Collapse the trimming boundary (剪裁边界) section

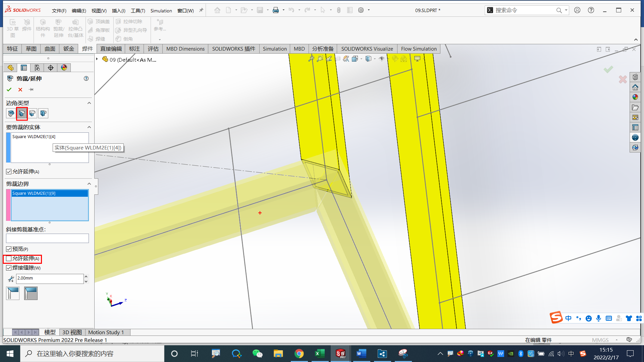[x=89, y=184]
